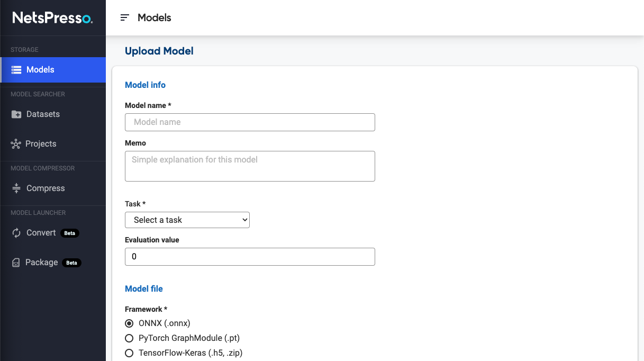The width and height of the screenshot is (644, 361).
Task: Click the Model info section title
Action: pos(145,85)
